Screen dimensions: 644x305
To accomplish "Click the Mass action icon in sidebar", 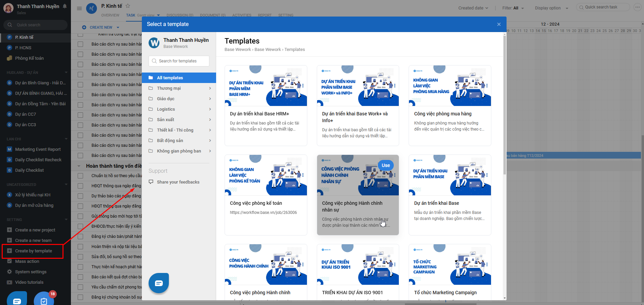I will (x=9, y=261).
